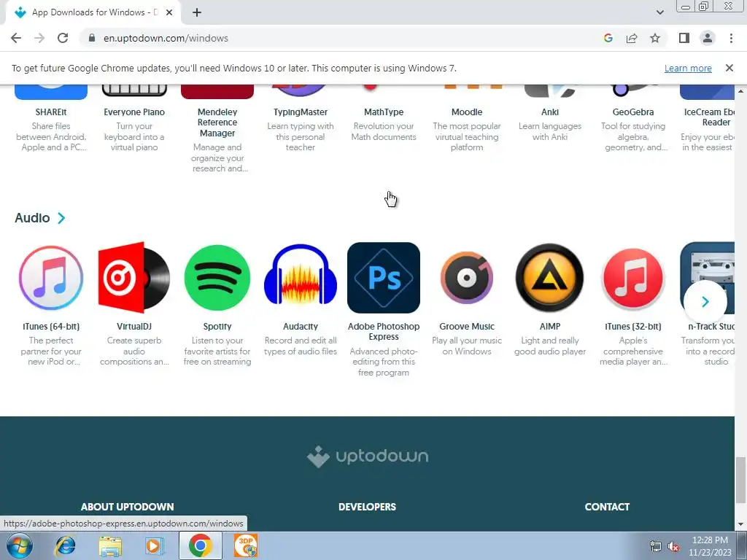747x560 pixels.
Task: Click the DEVELOPERS footer heading
Action: tap(367, 507)
